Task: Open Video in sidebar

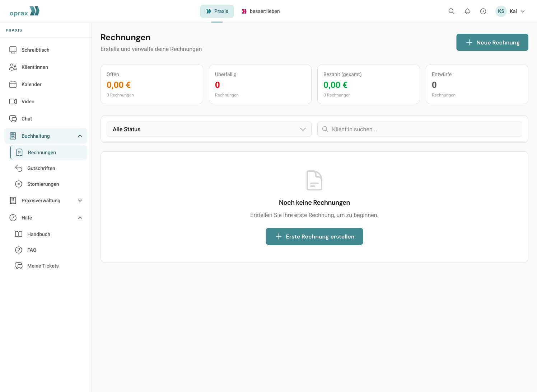Action: pos(46,101)
